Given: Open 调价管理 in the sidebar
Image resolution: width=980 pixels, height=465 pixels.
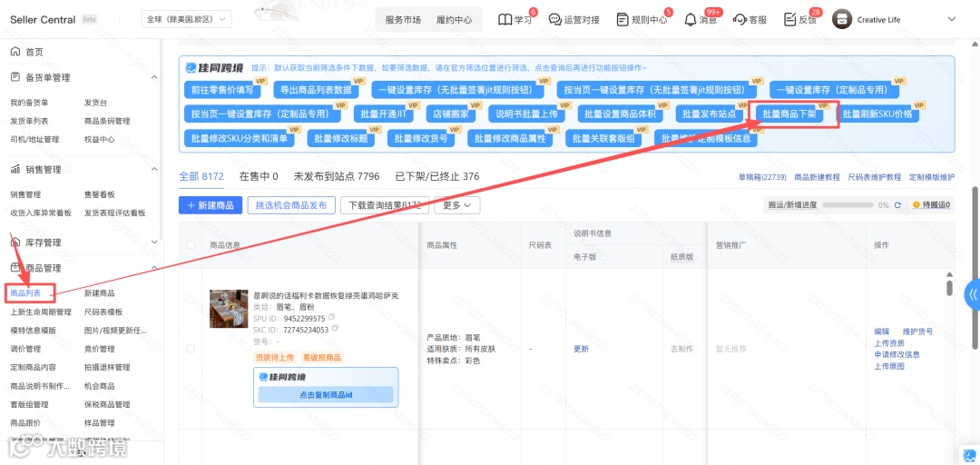Looking at the screenshot, I should click(x=25, y=349).
